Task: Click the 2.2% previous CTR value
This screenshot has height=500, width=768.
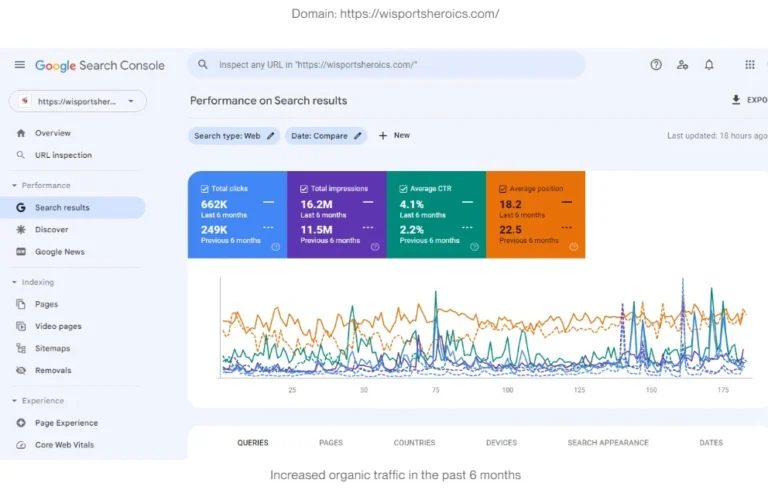Action: [x=411, y=230]
